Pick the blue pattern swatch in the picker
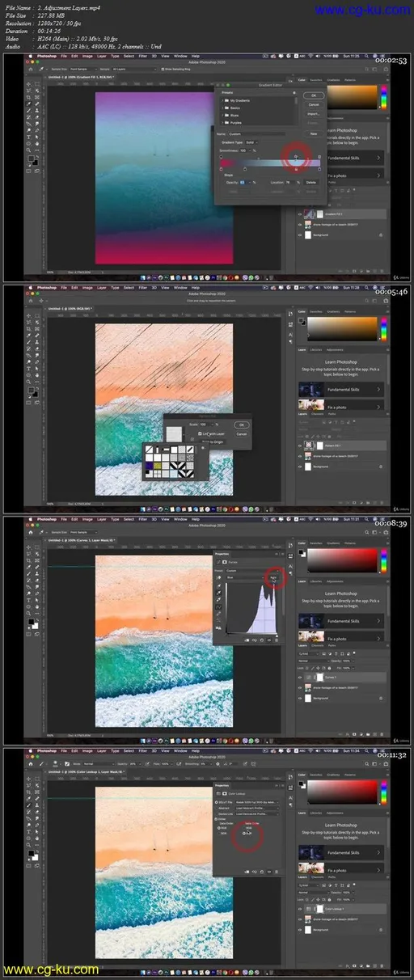 (x=149, y=465)
